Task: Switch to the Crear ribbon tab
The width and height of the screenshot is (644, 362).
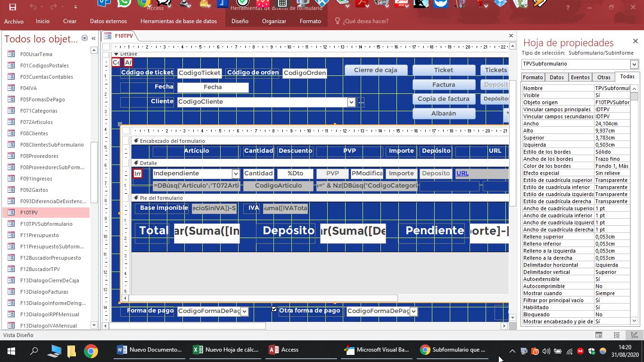Action: (70, 21)
